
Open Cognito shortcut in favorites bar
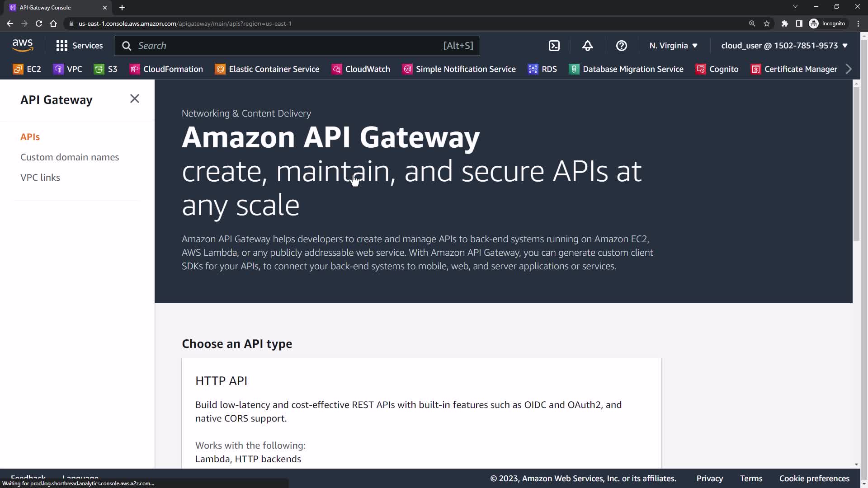(x=717, y=69)
